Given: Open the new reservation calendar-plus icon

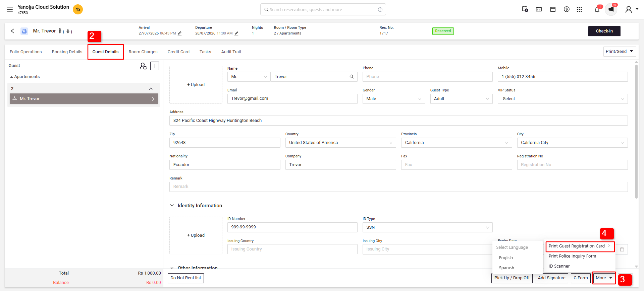Looking at the screenshot, I should coord(525,9).
